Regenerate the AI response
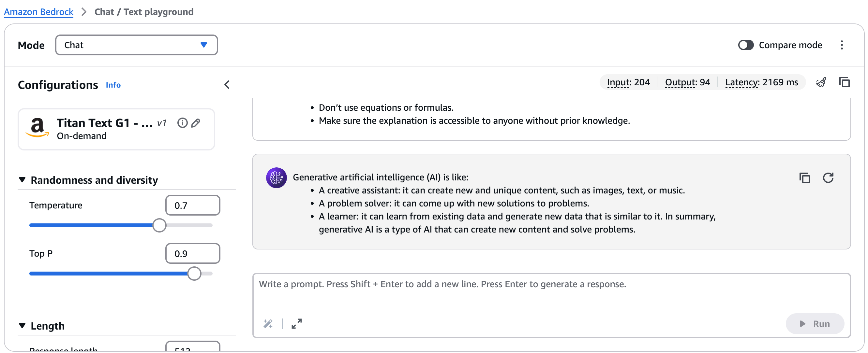This screenshot has width=868, height=353. coord(828,178)
